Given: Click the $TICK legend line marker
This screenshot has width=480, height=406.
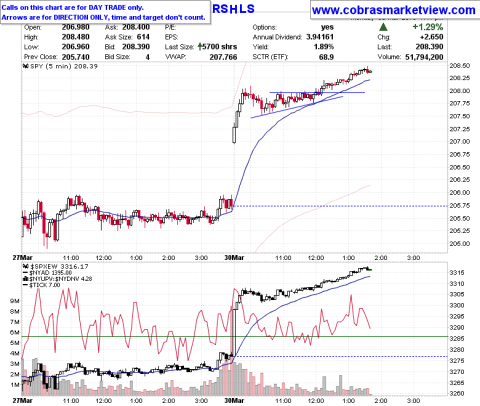Looking at the screenshot, I should pyautogui.click(x=26, y=285).
